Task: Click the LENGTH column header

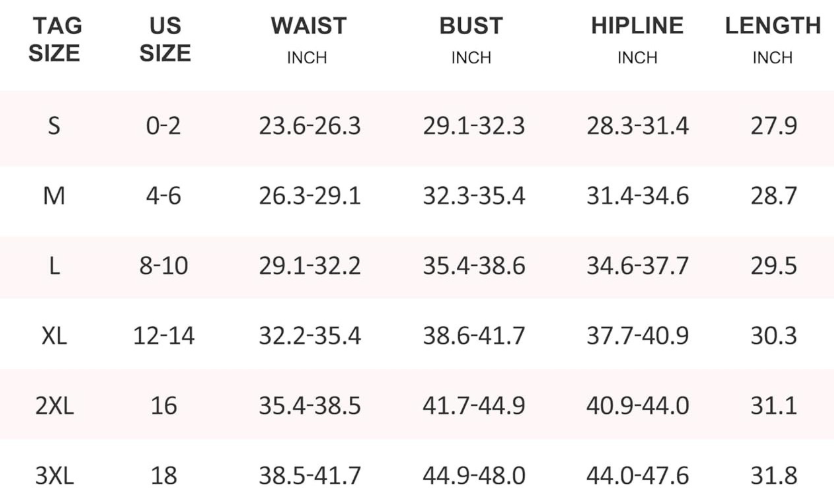Action: click(x=772, y=27)
